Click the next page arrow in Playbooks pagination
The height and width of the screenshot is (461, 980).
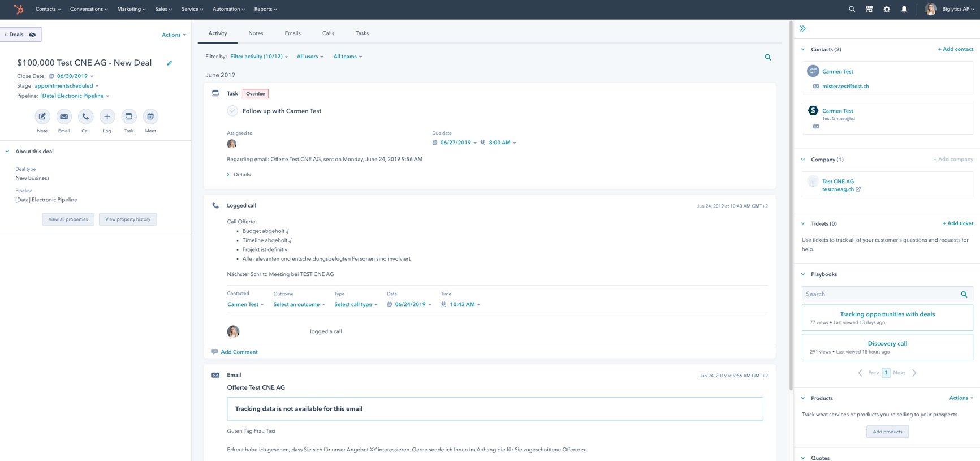(914, 373)
